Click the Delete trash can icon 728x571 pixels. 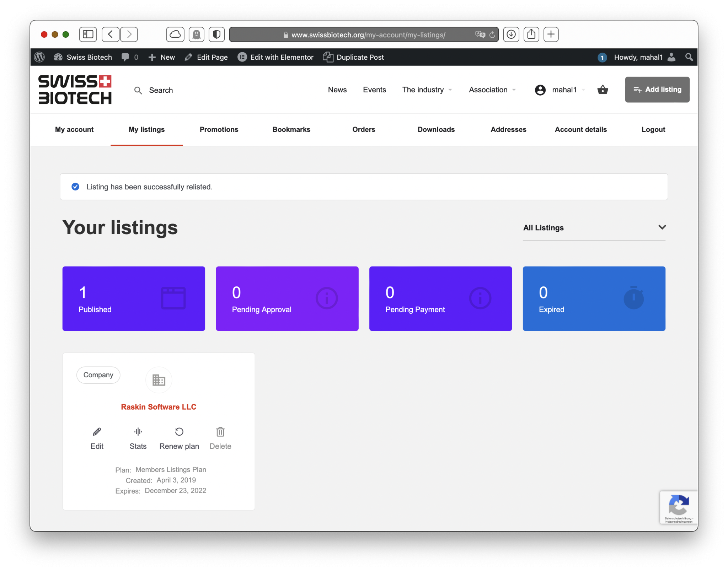[x=220, y=431]
